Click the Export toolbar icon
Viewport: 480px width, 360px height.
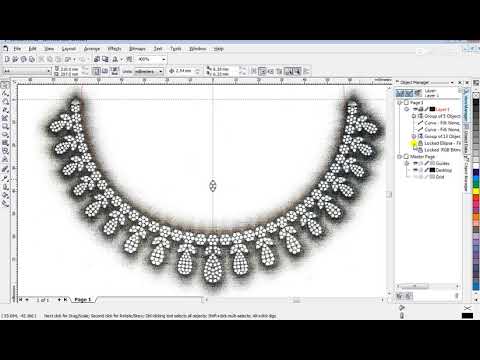(x=105, y=59)
